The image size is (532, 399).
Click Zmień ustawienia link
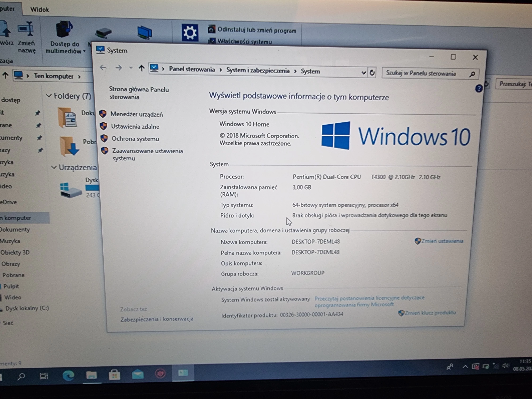point(442,241)
